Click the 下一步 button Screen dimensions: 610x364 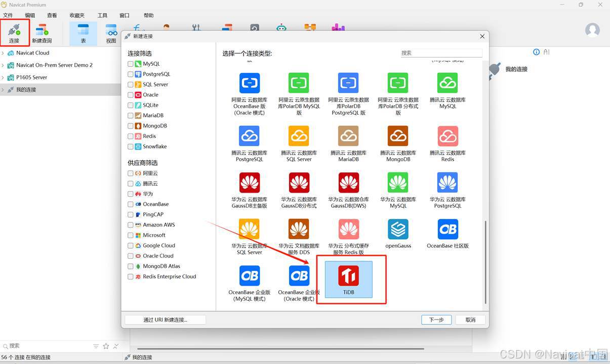click(x=436, y=320)
